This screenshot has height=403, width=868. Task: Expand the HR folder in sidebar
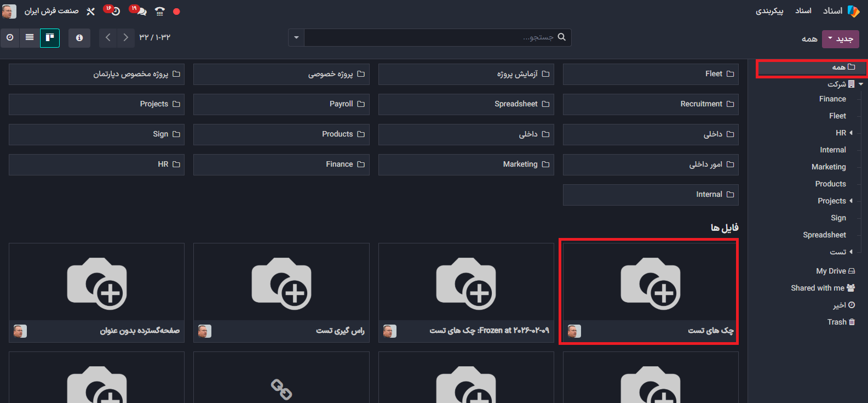(x=851, y=133)
